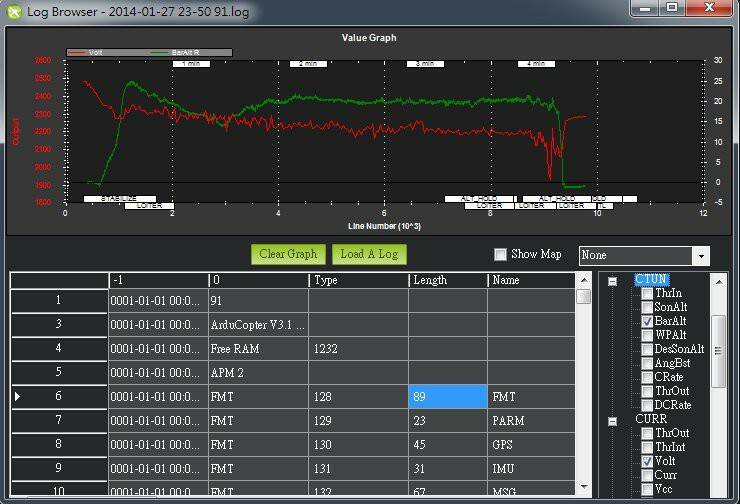Enable the Show Map checkbox
The width and height of the screenshot is (740, 504).
(x=500, y=254)
